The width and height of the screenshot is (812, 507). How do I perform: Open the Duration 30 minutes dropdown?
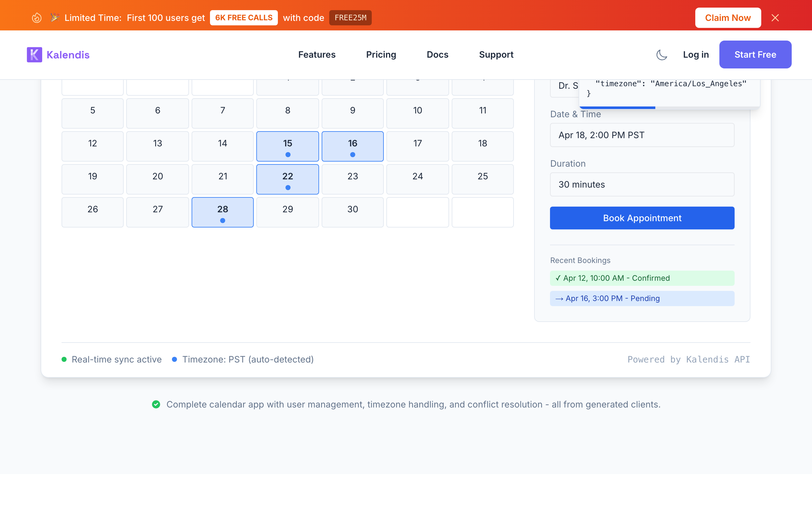click(x=642, y=184)
